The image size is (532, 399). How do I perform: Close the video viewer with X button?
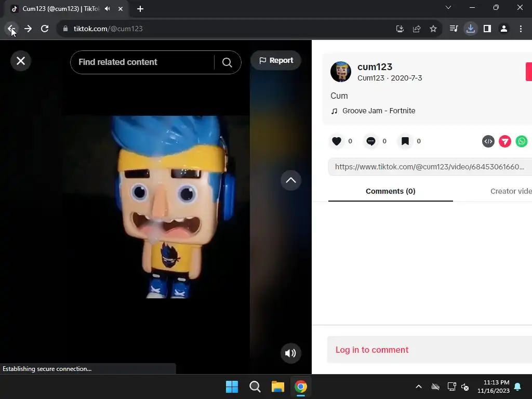(x=21, y=61)
